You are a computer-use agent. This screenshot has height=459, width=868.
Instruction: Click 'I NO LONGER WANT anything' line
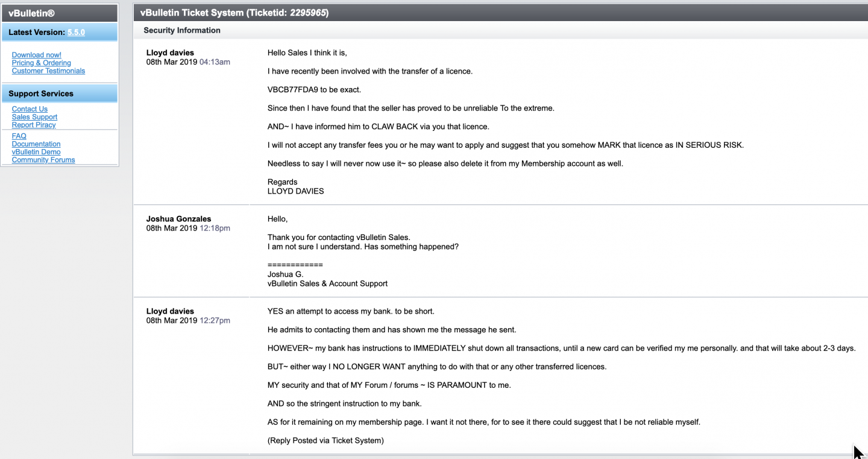coord(437,367)
